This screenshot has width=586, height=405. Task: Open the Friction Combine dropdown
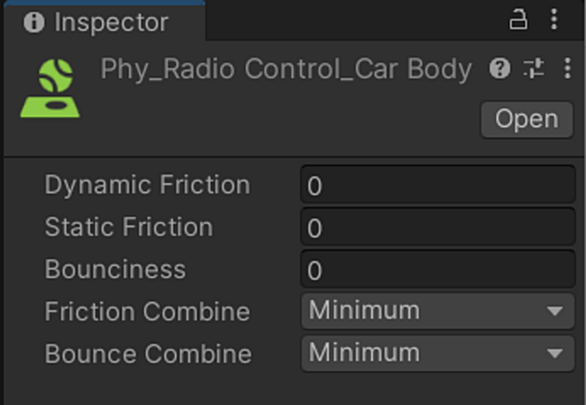[438, 311]
